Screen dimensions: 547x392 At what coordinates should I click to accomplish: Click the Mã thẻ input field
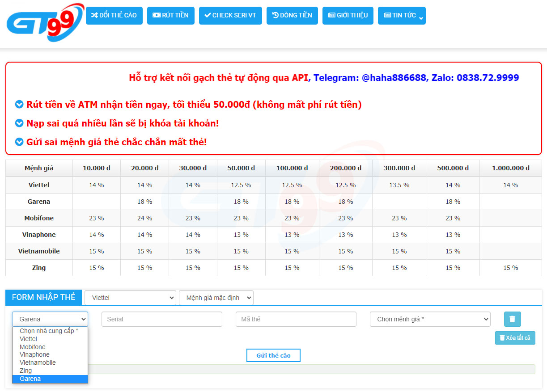click(296, 319)
